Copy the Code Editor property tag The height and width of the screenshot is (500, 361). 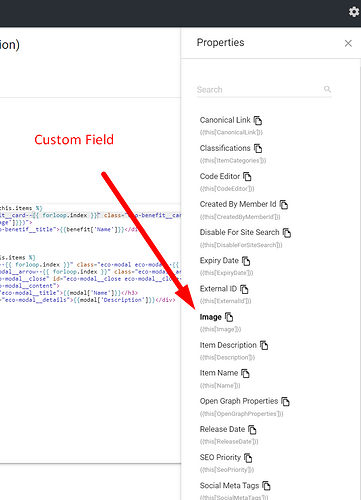[x=247, y=176]
